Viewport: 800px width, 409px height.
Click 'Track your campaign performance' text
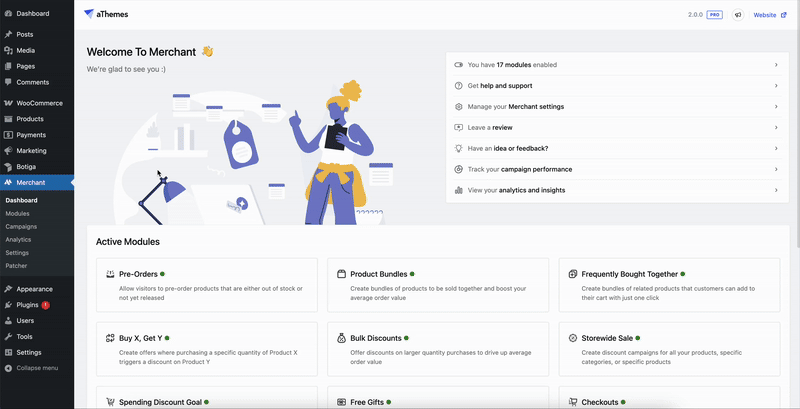520,169
